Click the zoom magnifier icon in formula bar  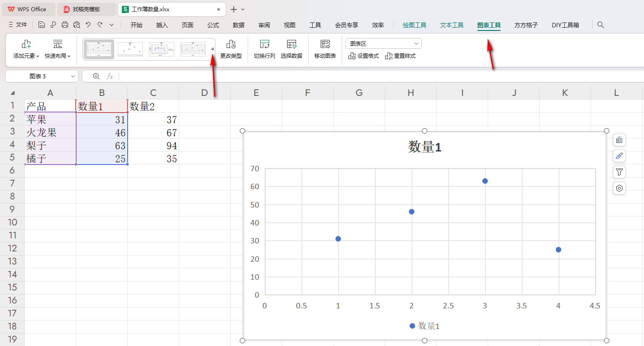click(96, 76)
